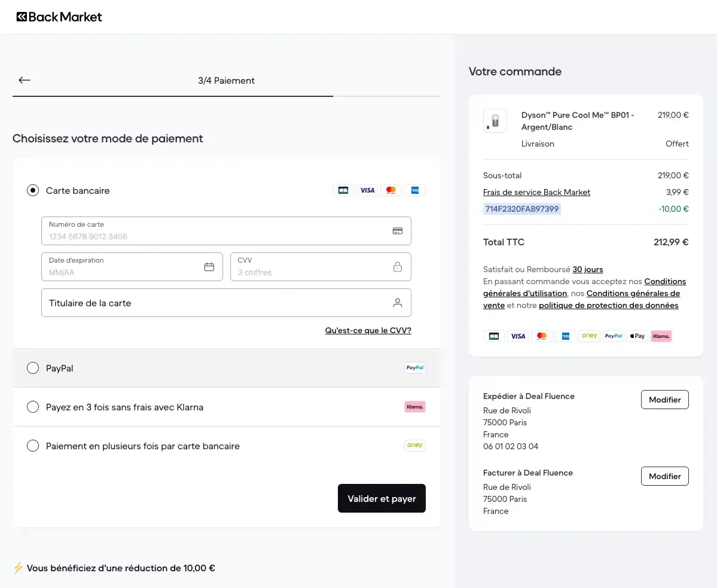The width and height of the screenshot is (717, 588).
Task: Click the Livraison Offert value
Action: (x=677, y=144)
